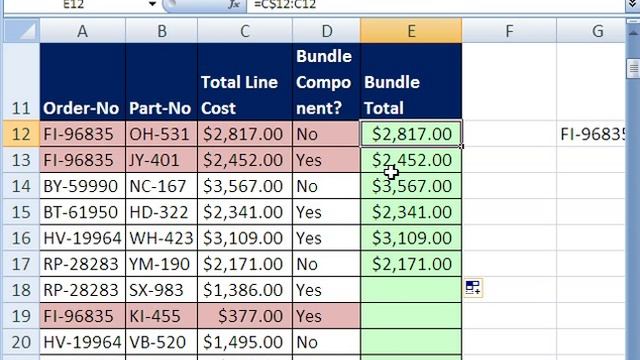Select cell containing JY-401
This screenshot has height=360, width=640.
tap(162, 160)
